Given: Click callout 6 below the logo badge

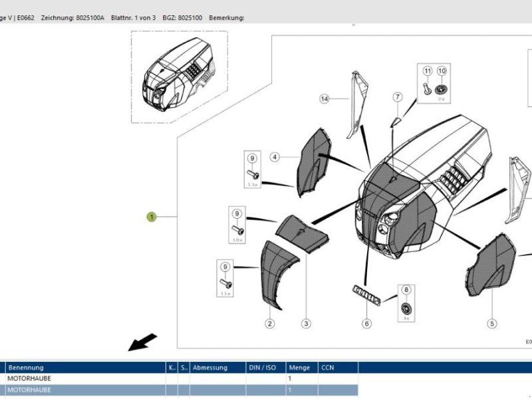Looking at the screenshot, I should [366, 324].
